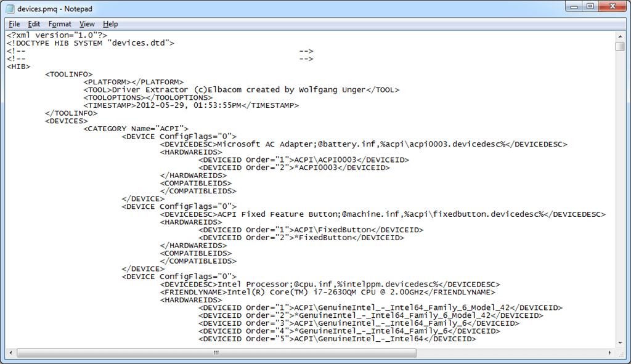
Task: Open the Edit menu
Action: tap(34, 24)
